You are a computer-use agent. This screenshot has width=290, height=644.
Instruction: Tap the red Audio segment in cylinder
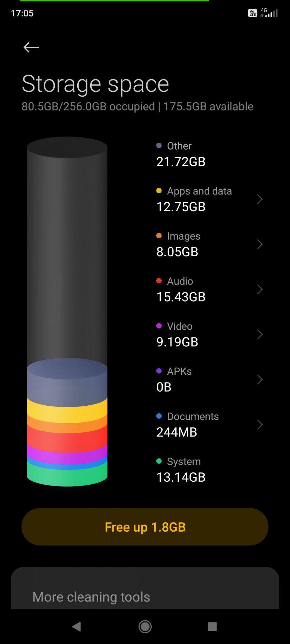pyautogui.click(x=67, y=440)
